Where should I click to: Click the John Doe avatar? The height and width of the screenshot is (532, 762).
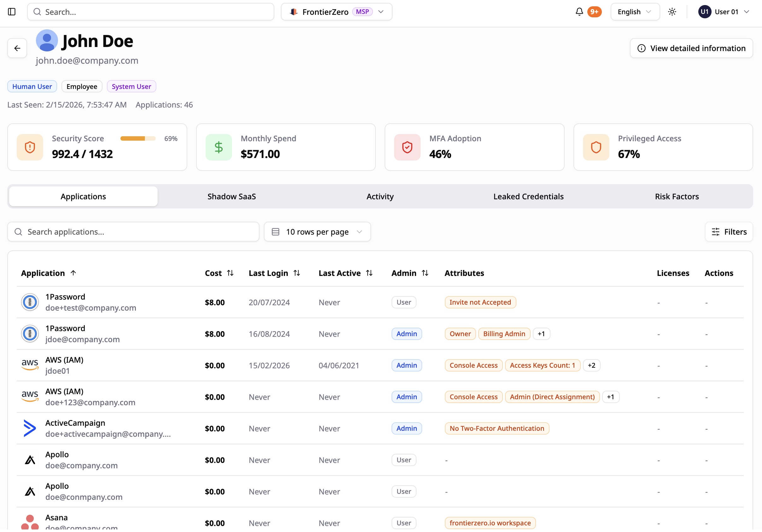[47, 40]
